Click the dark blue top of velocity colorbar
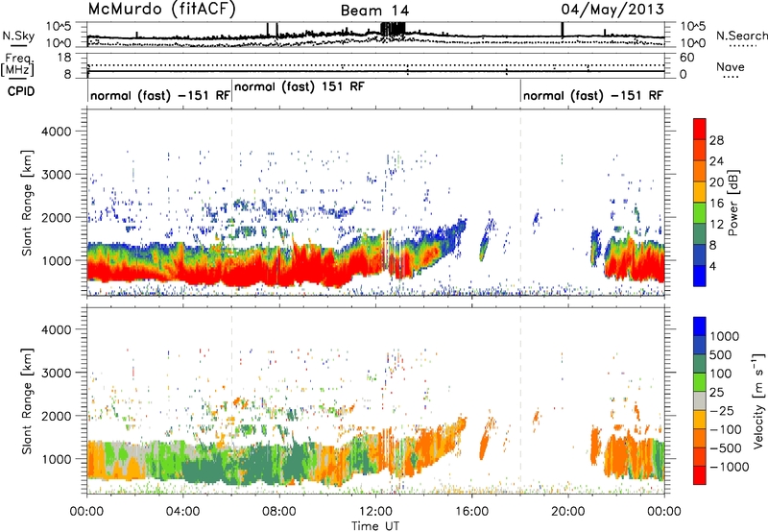The width and height of the screenshot is (768, 532). (700, 326)
